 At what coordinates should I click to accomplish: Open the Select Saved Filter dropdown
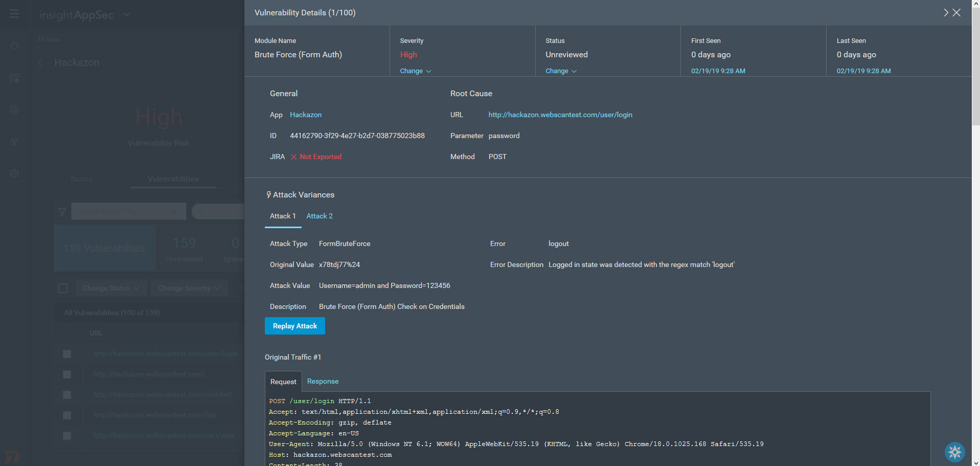(x=129, y=211)
